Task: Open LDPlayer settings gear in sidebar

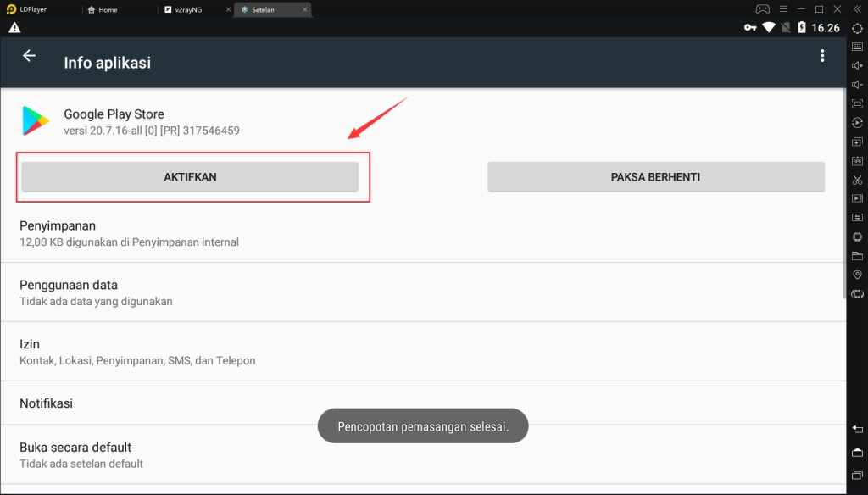Action: coord(858,28)
